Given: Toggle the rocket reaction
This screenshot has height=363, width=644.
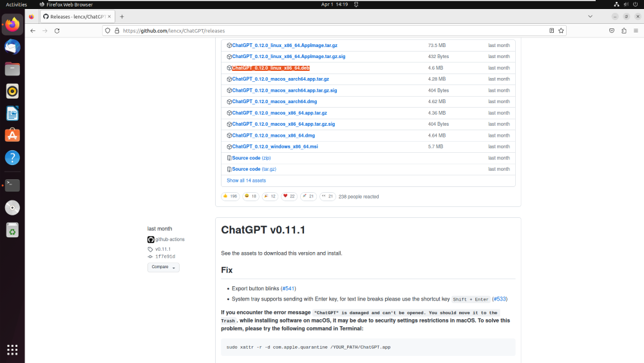Looking at the screenshot, I should coord(308,197).
